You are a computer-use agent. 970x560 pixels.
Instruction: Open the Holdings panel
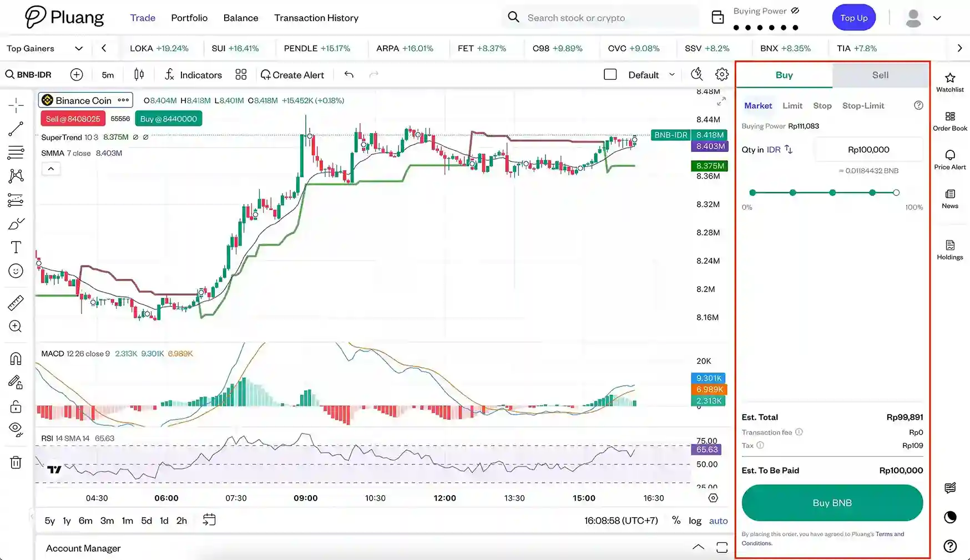tap(949, 250)
